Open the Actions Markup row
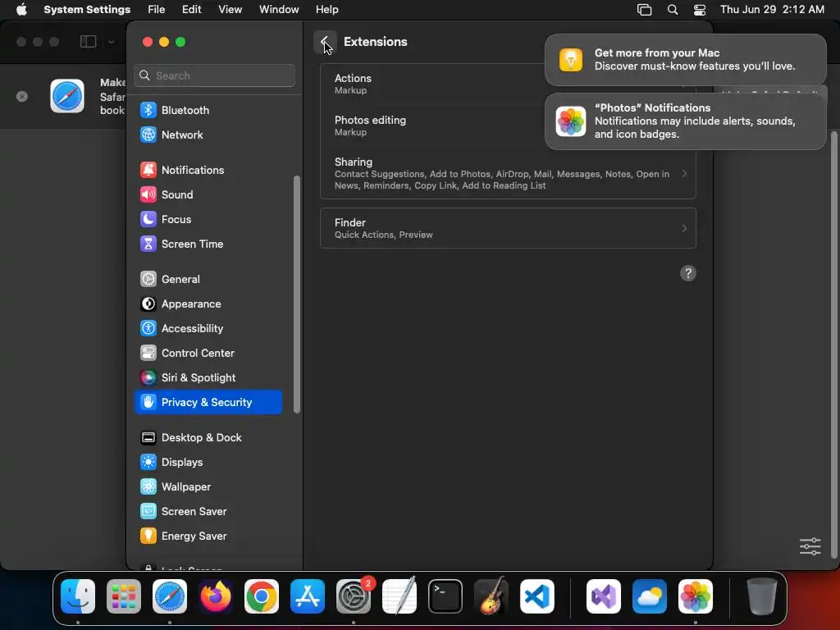Image resolution: width=840 pixels, height=630 pixels. click(508, 84)
